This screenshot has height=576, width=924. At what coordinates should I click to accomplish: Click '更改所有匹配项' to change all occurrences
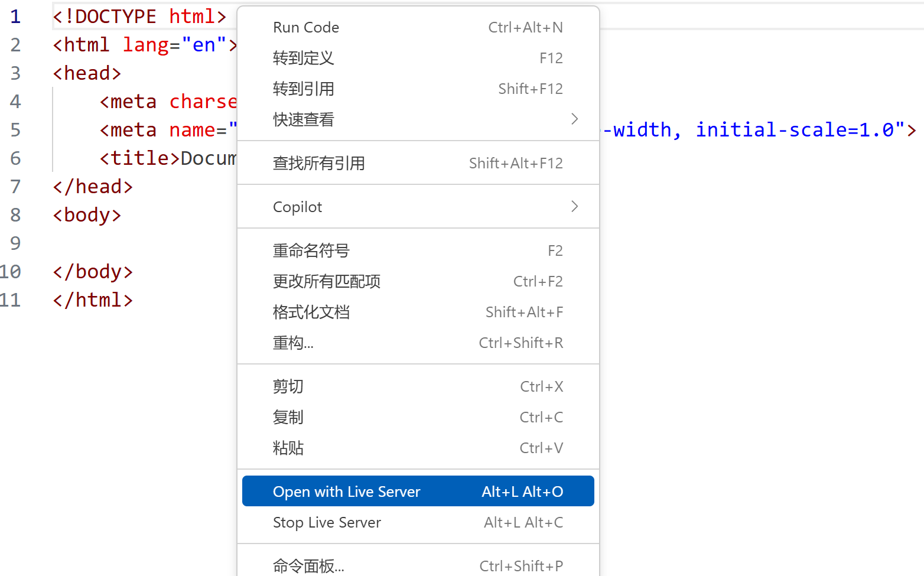click(327, 281)
